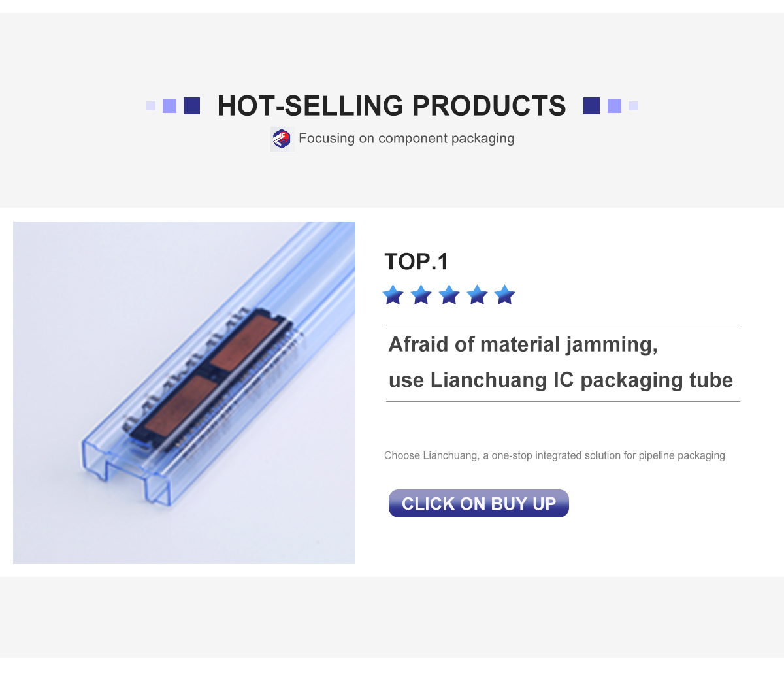Click 'Focusing on component packaging' subtitle
Viewport: 784px width, 673px height.
406,139
